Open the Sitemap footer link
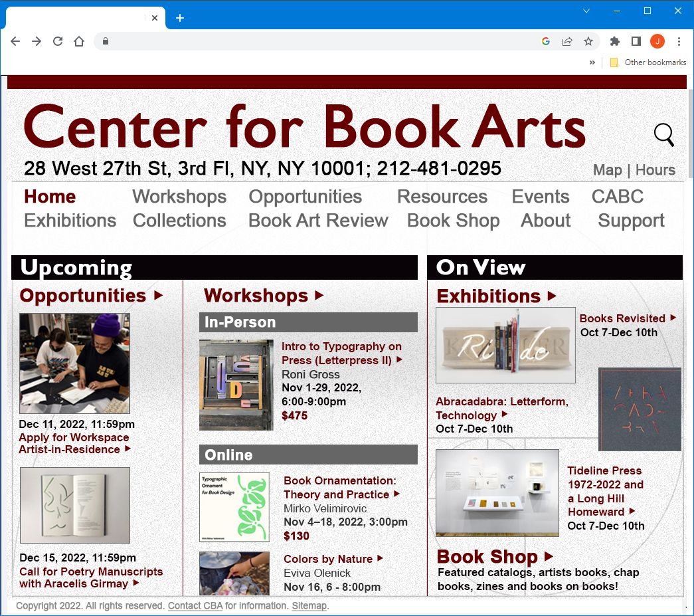Screen dimensions: 694x616 309,605
